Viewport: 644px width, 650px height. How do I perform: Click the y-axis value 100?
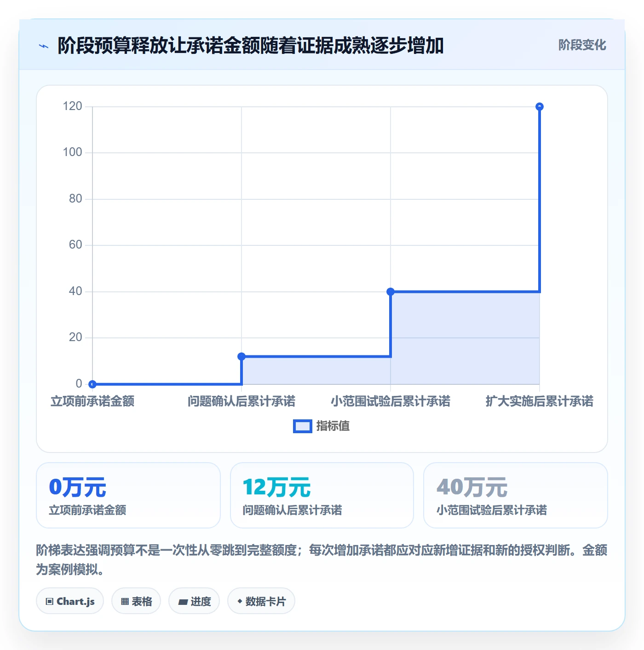point(73,152)
